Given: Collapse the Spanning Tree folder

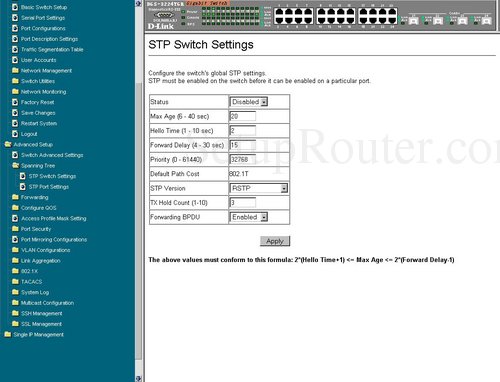Looking at the screenshot, I should [15, 165].
